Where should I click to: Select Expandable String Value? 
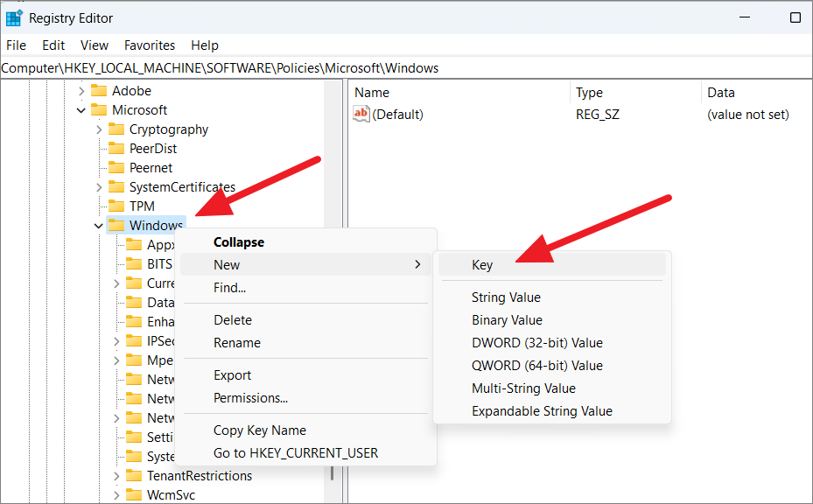(552, 411)
